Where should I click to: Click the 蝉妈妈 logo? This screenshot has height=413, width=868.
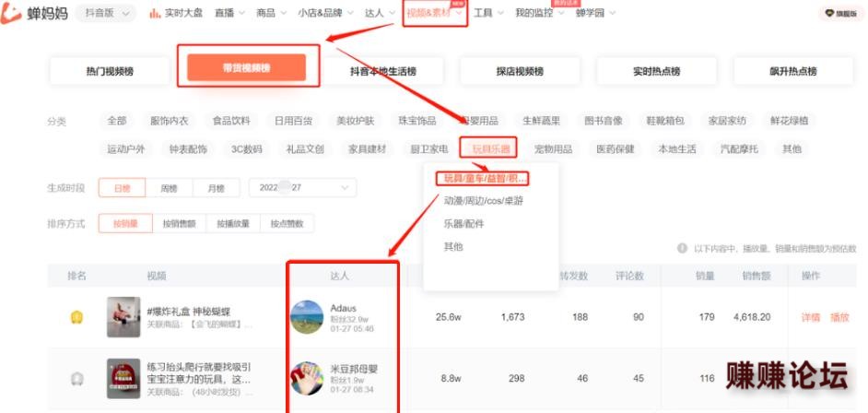(x=34, y=13)
